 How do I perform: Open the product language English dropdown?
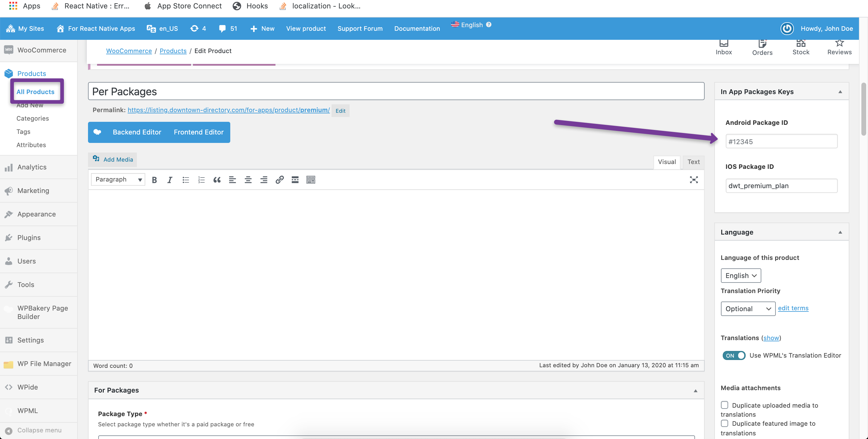(x=741, y=276)
